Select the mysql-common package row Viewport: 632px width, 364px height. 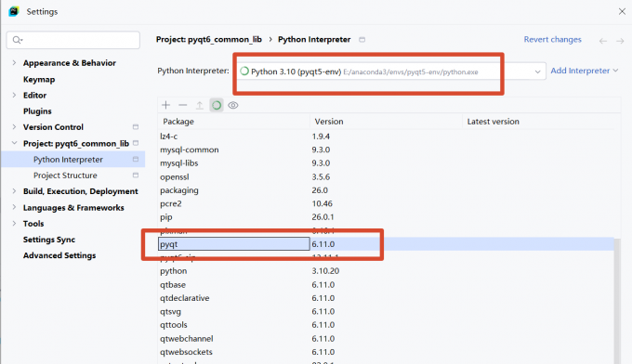tap(386, 149)
